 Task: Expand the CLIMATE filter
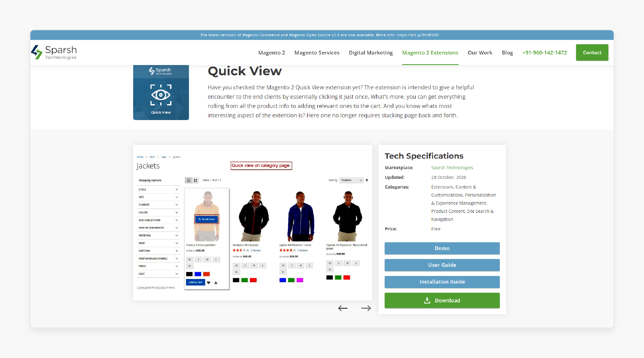[158, 204]
